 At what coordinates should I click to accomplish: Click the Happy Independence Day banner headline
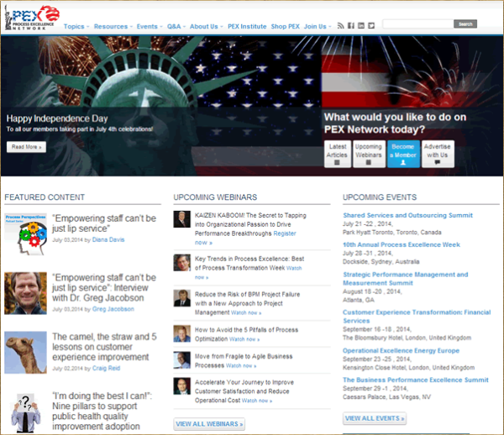click(x=57, y=118)
